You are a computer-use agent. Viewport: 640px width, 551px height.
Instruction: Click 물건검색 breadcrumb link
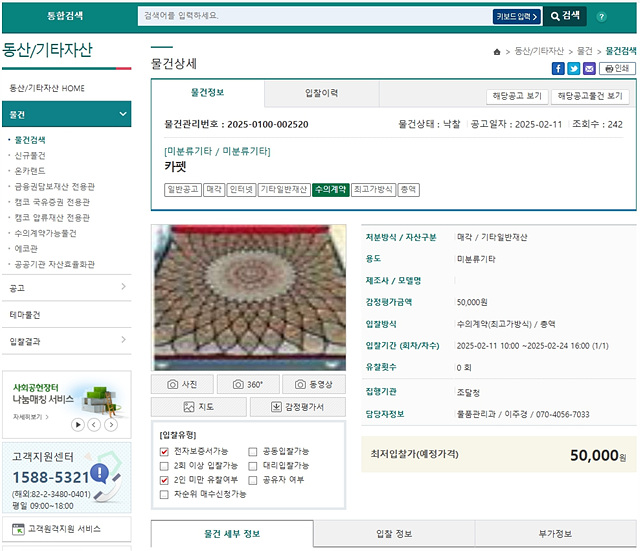point(620,51)
